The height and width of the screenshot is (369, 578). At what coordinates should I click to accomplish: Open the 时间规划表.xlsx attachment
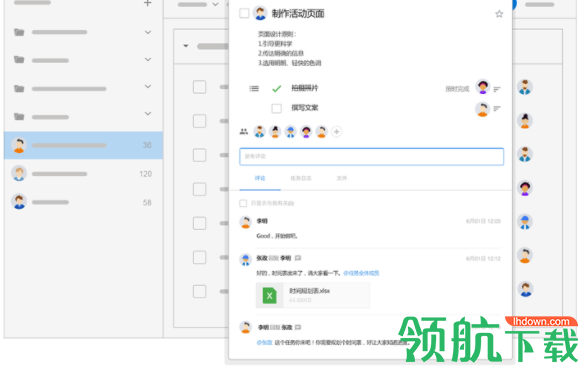(313, 295)
